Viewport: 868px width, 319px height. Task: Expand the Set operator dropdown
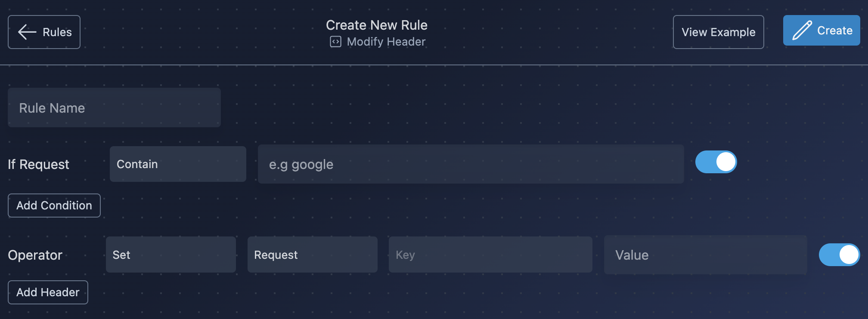(x=171, y=255)
